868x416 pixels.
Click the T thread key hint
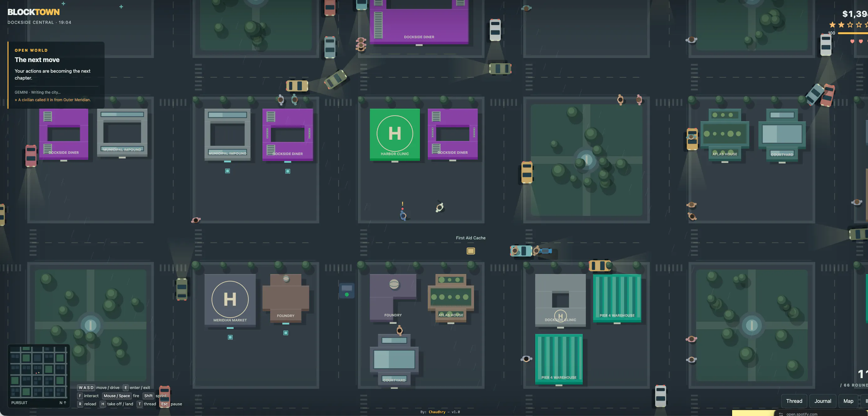click(x=140, y=404)
